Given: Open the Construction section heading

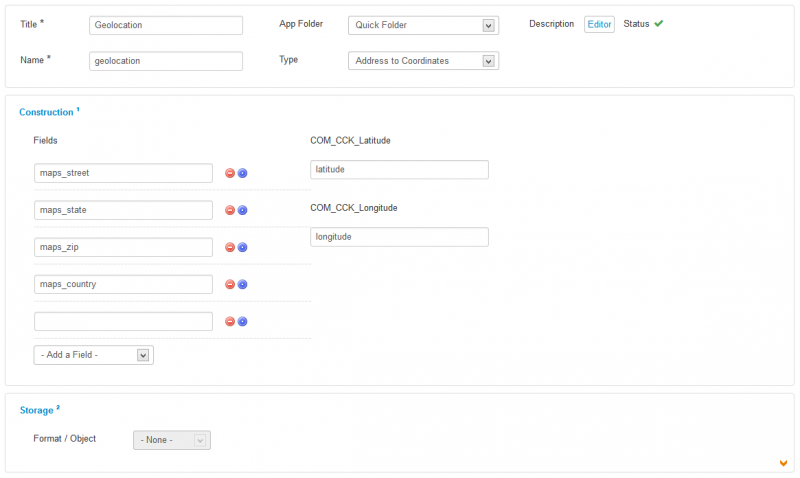Looking at the screenshot, I should tap(46, 112).
